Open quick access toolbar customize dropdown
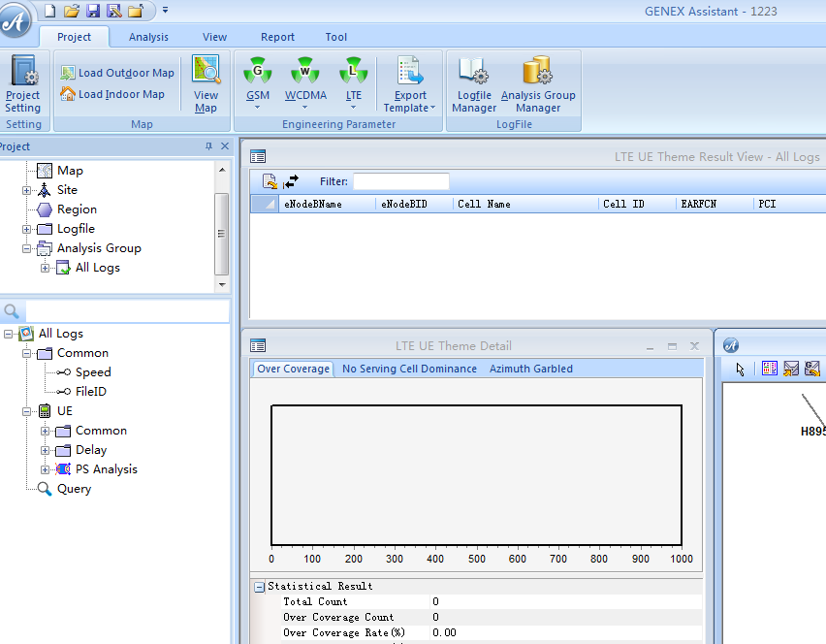The width and height of the screenshot is (826, 644). tap(165, 10)
